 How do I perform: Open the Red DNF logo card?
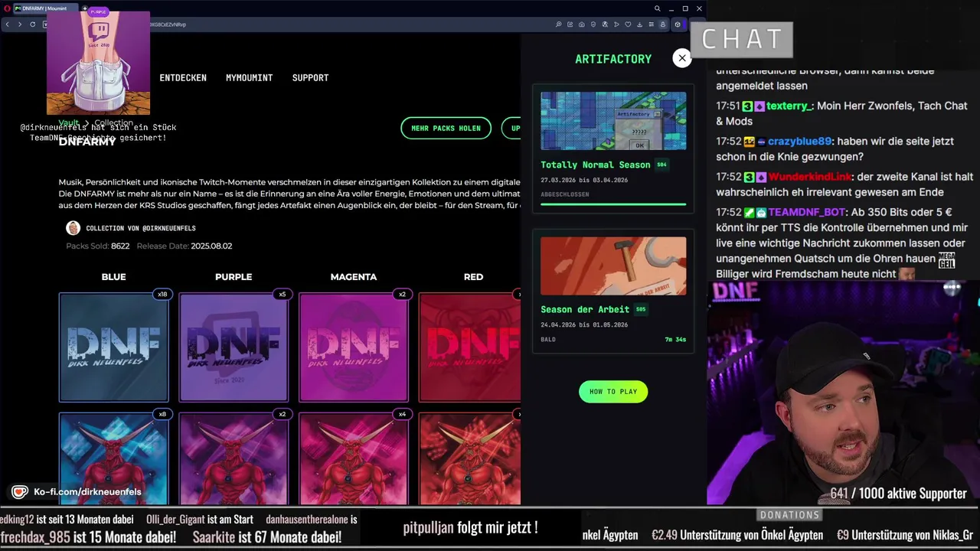tap(469, 347)
